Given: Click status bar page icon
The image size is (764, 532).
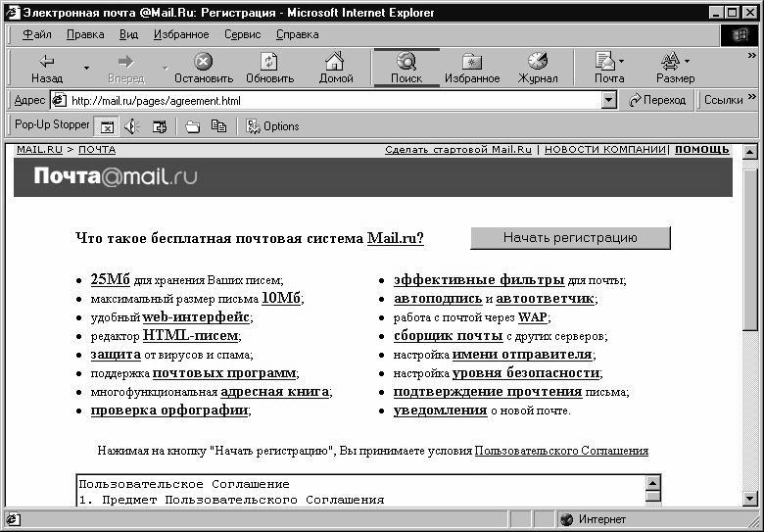Looking at the screenshot, I should point(13,519).
